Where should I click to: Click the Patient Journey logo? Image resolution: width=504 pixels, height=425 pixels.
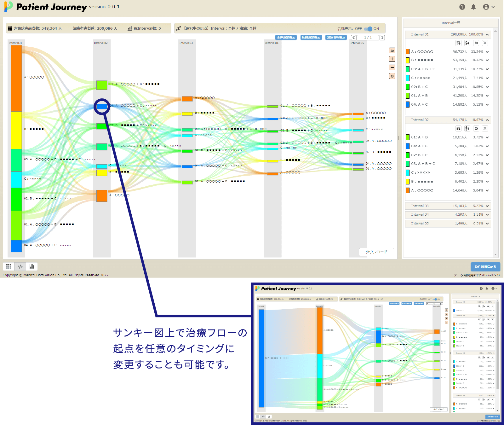click(45, 7)
